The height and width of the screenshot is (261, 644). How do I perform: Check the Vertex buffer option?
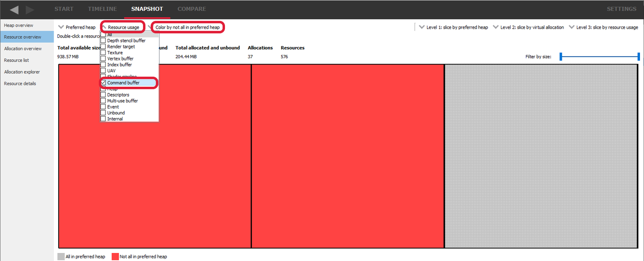[x=103, y=58]
